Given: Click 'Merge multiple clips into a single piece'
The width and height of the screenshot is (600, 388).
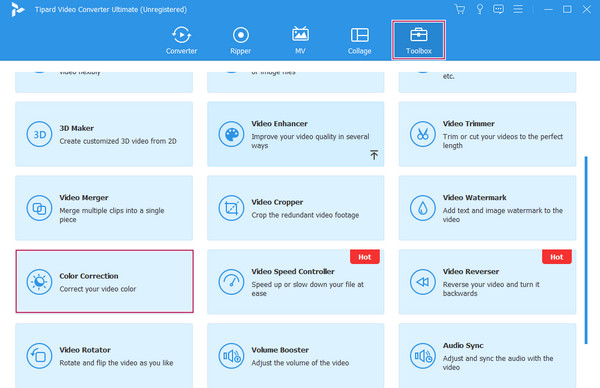Looking at the screenshot, I should 112,215.
